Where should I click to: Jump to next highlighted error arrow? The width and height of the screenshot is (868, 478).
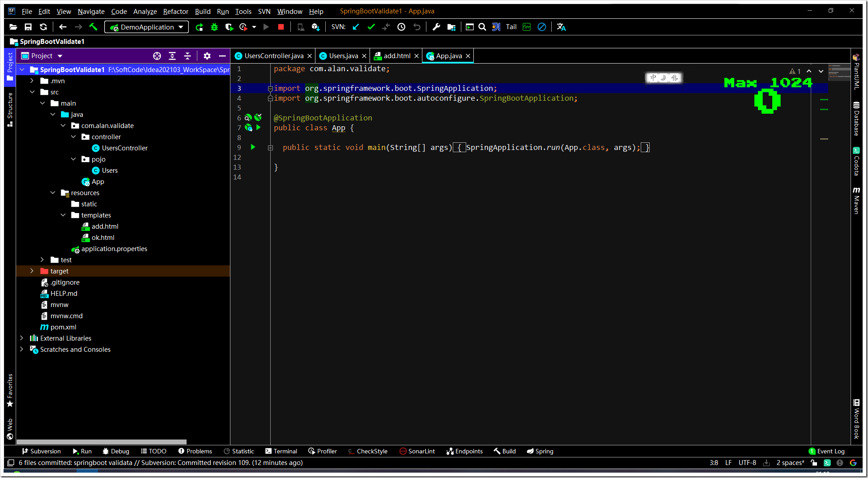coord(821,71)
